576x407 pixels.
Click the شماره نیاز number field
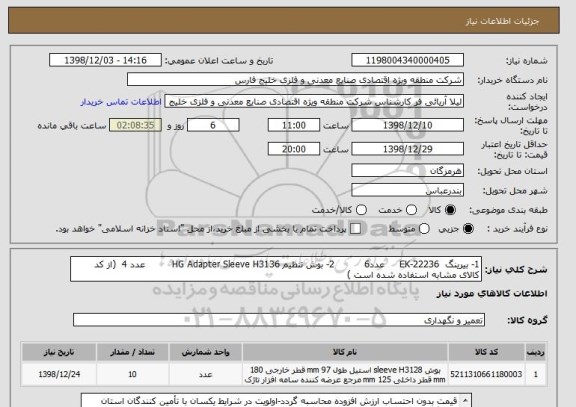tap(407, 60)
